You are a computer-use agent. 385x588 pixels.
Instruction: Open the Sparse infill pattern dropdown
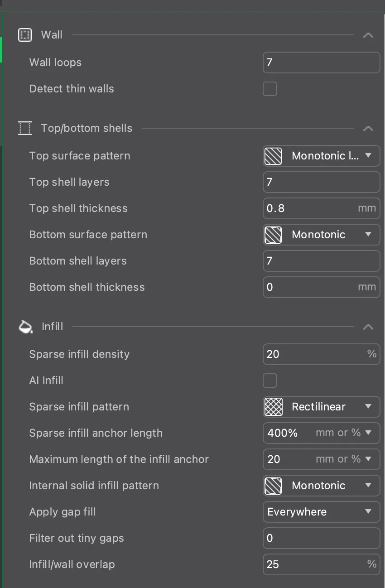[x=368, y=407]
